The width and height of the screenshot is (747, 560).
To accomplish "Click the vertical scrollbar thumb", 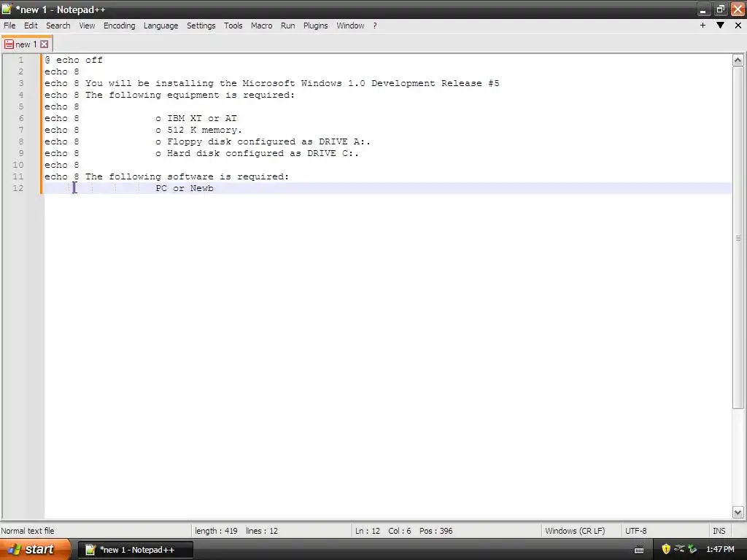I will pos(738,237).
